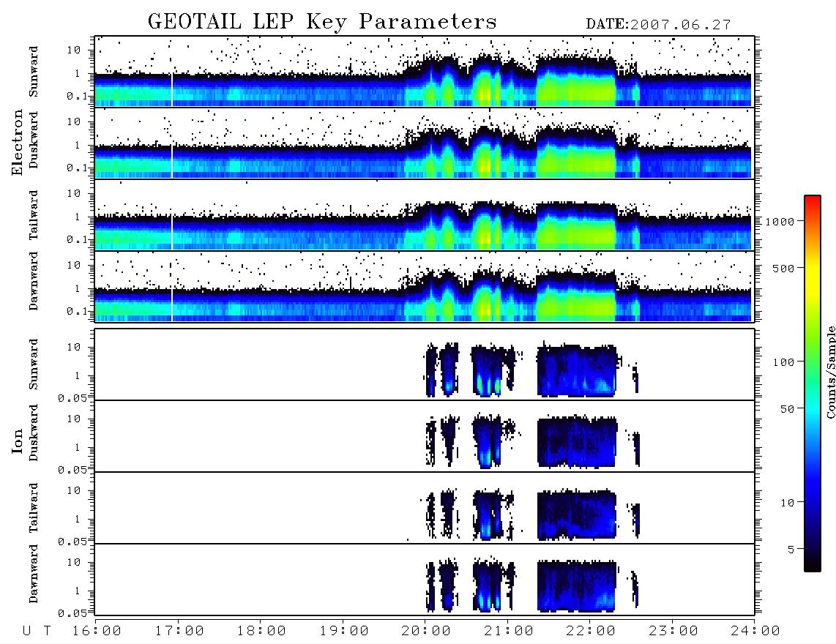Select the Ion "Tailward" panel label
This screenshot has height=644, width=836.
coord(34,508)
